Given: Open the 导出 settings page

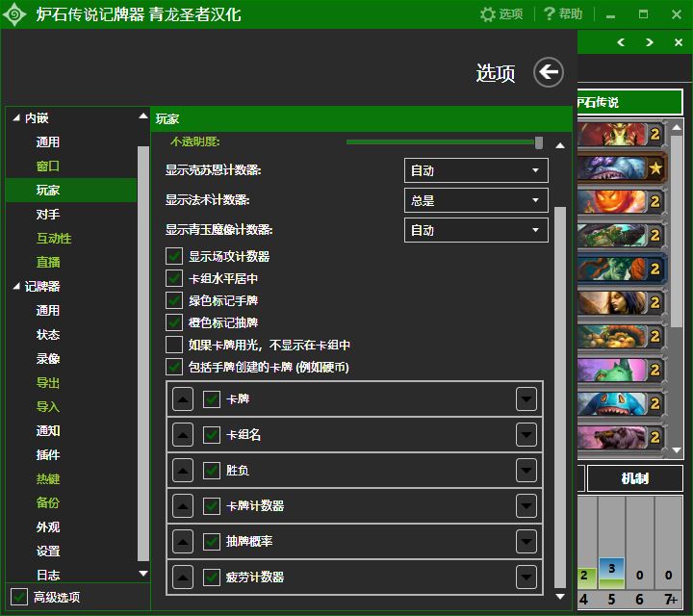Looking at the screenshot, I should click(x=48, y=383).
